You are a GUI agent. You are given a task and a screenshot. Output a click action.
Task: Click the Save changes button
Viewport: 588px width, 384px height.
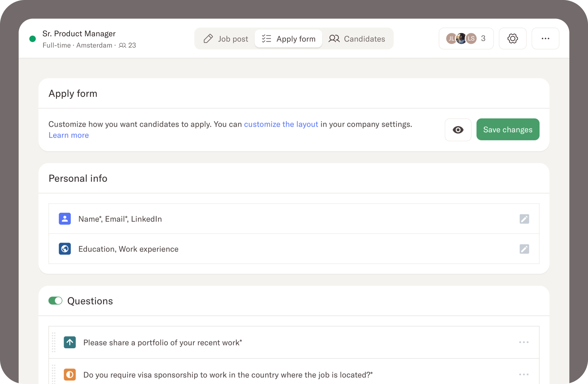(508, 130)
